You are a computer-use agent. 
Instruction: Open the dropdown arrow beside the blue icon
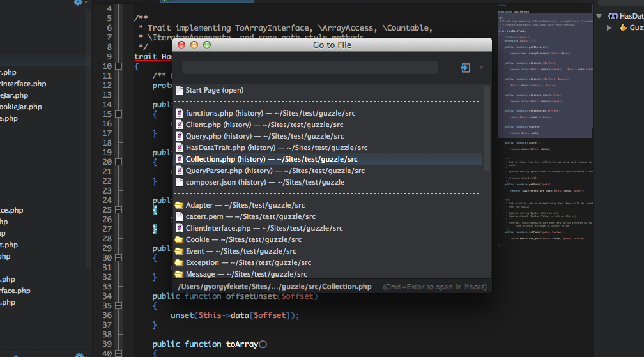coord(481,68)
